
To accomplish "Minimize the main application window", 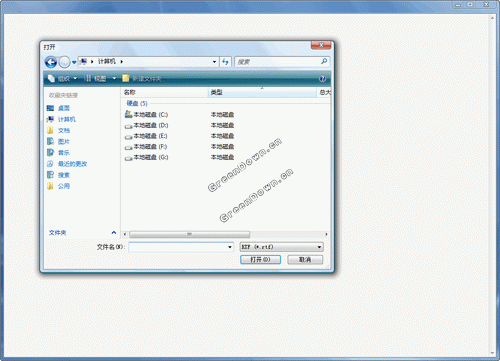I will click(458, 5).
